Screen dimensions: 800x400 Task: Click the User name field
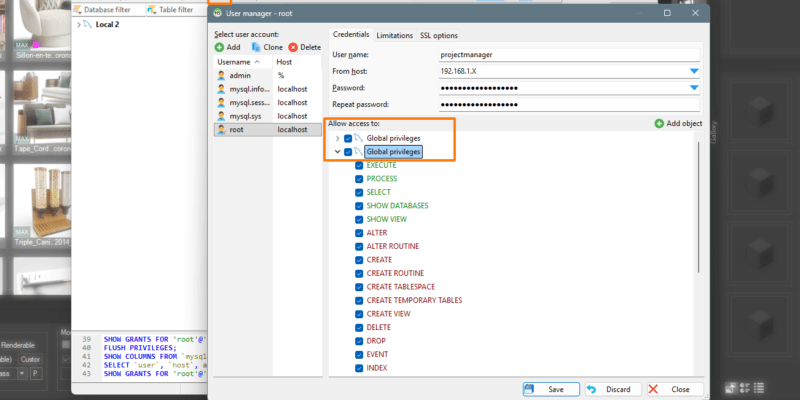[569, 55]
